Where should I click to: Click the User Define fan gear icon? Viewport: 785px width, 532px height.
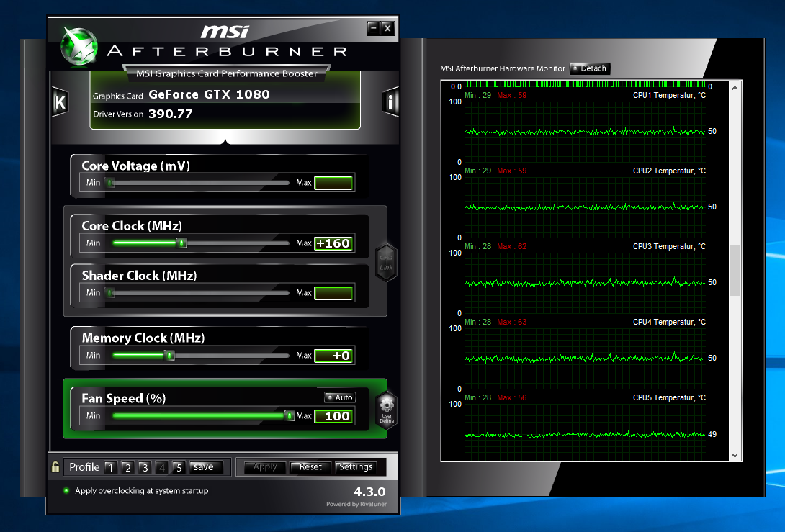coord(387,410)
